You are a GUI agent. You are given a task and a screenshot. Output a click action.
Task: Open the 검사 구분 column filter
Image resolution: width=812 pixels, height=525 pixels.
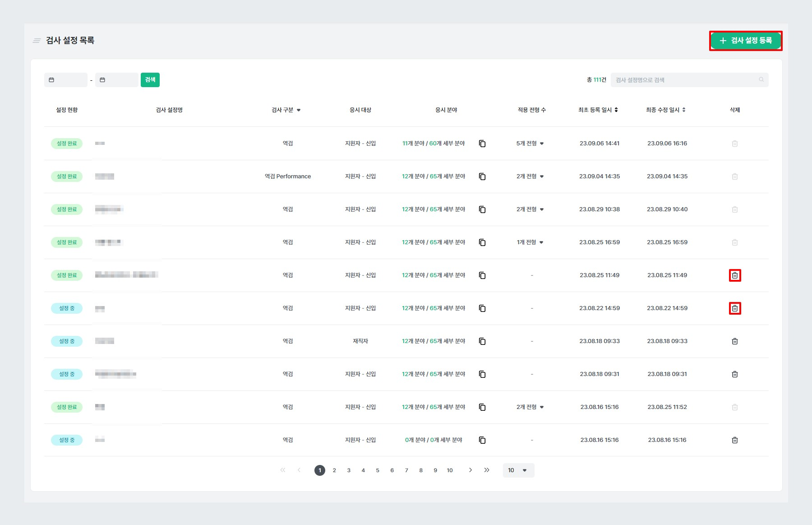[x=299, y=110]
